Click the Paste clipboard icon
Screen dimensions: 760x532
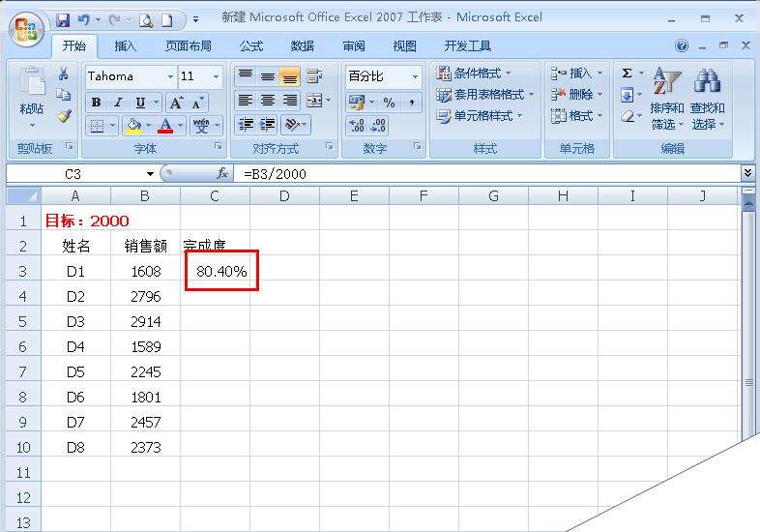32,82
